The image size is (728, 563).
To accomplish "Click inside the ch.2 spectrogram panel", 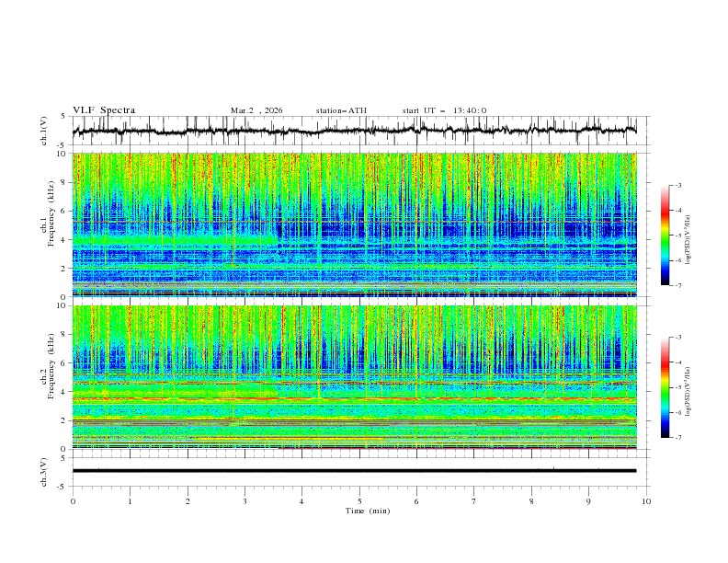I will [x=355, y=377].
